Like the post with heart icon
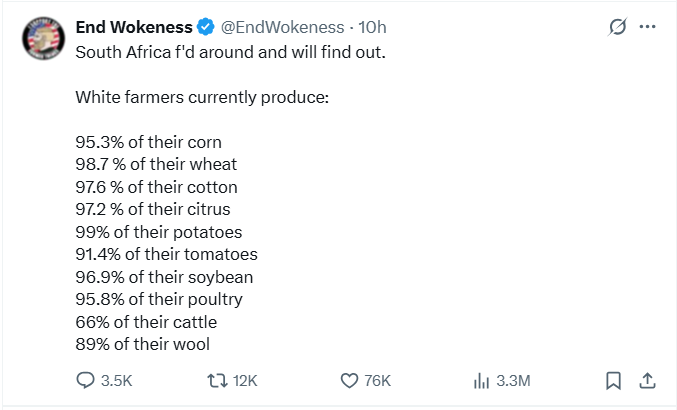The width and height of the screenshot is (677, 410). [349, 380]
